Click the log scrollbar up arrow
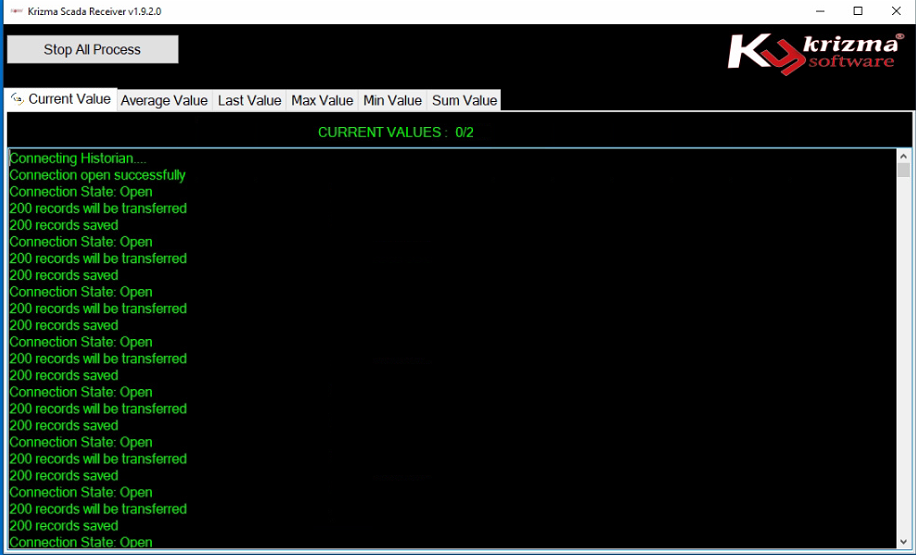 904,156
